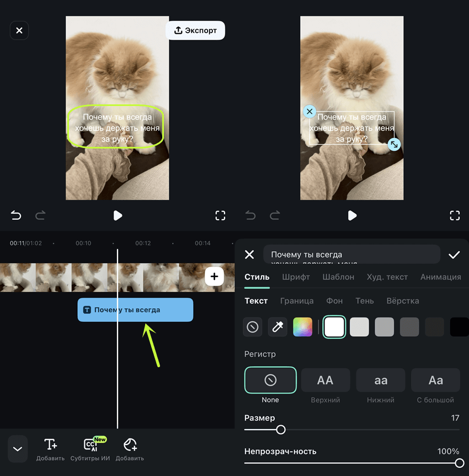Click the no-color text icon
The width and height of the screenshot is (469, 476).
point(253,327)
